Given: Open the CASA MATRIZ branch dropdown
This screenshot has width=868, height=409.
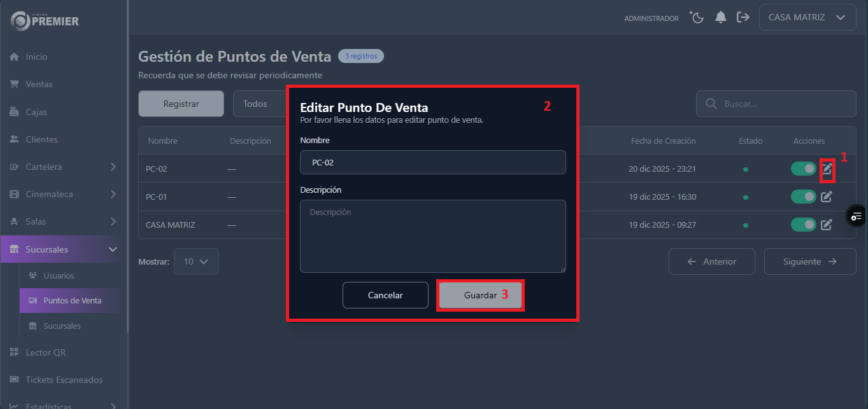Looking at the screenshot, I should click(x=808, y=17).
